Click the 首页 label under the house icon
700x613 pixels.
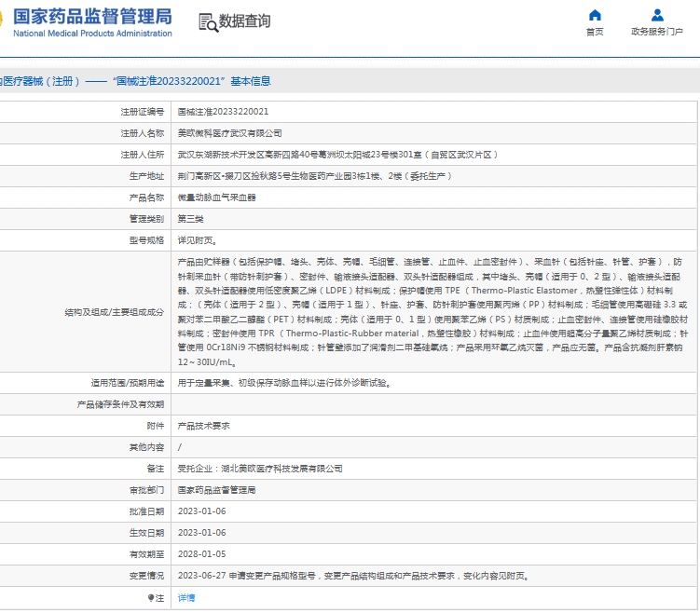pos(595,32)
